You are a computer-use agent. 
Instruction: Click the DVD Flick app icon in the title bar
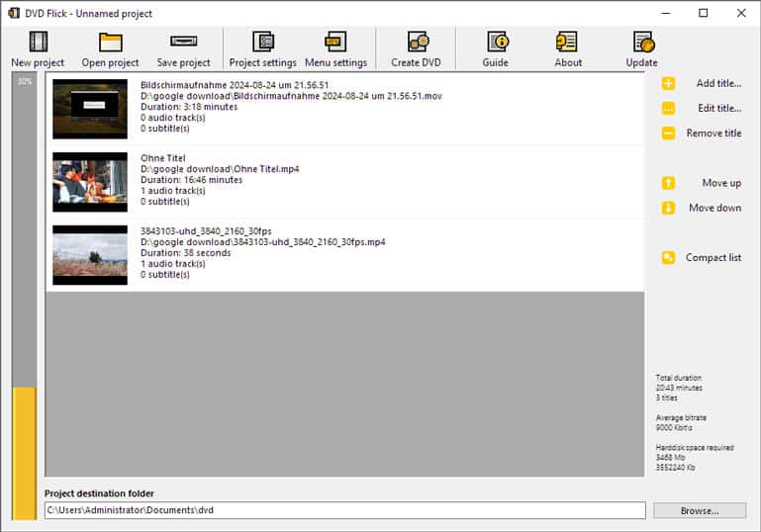14,13
